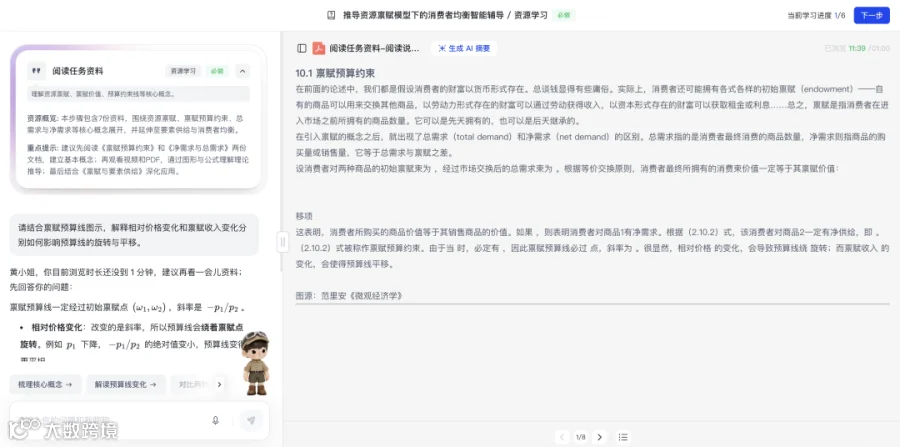The image size is (900, 447).
Task: Click the 当前学习进度 1/6 indicator
Action: 816,15
